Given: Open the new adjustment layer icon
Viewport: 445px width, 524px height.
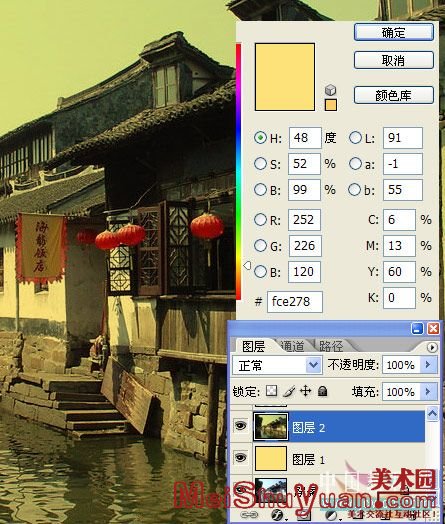Looking at the screenshot, I should pyautogui.click(x=331, y=515).
